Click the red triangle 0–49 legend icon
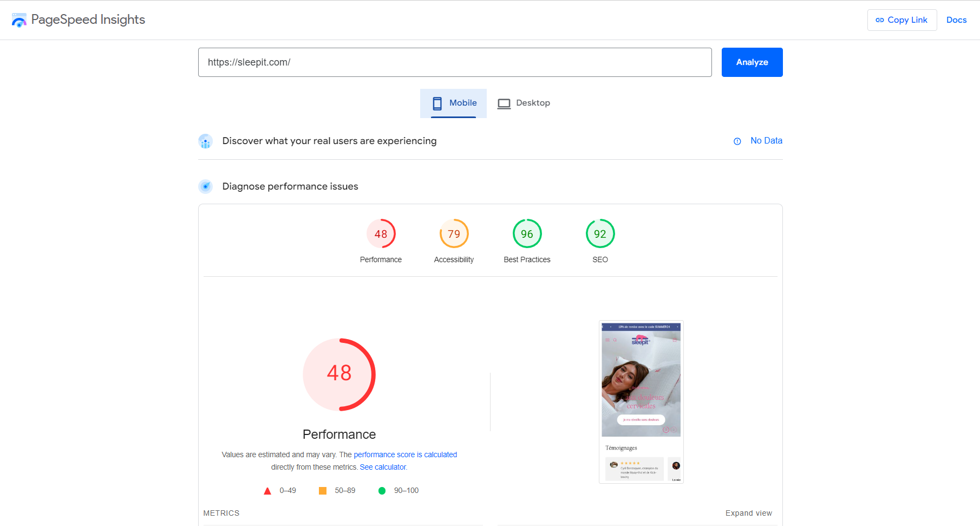Viewport: 980px width, 526px height. (x=267, y=491)
